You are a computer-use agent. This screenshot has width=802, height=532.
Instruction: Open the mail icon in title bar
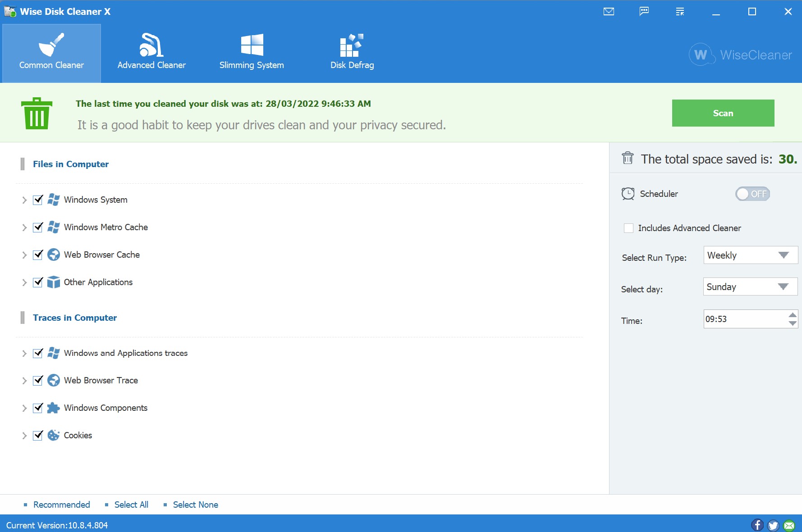[x=609, y=12]
